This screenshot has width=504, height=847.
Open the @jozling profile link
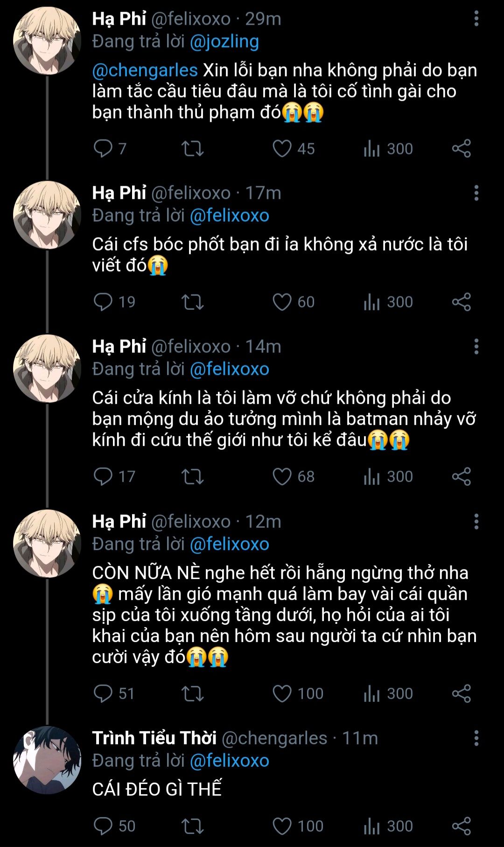point(224,42)
